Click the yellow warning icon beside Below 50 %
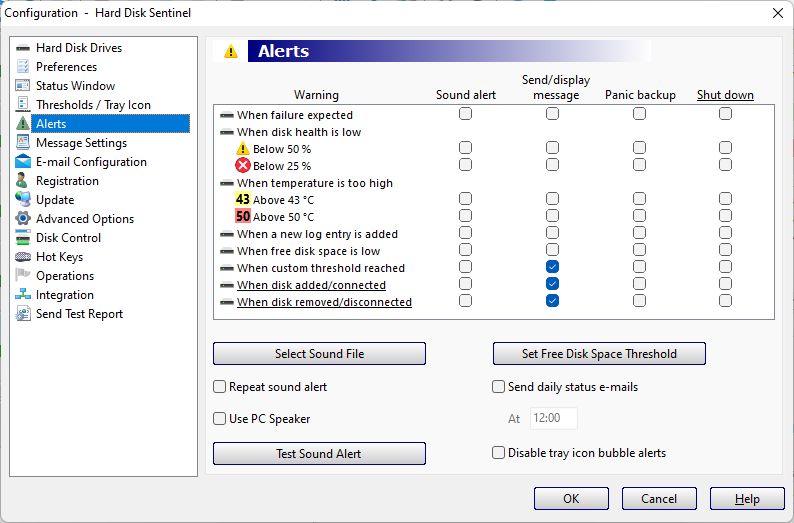This screenshot has height=523, width=794. coord(243,148)
